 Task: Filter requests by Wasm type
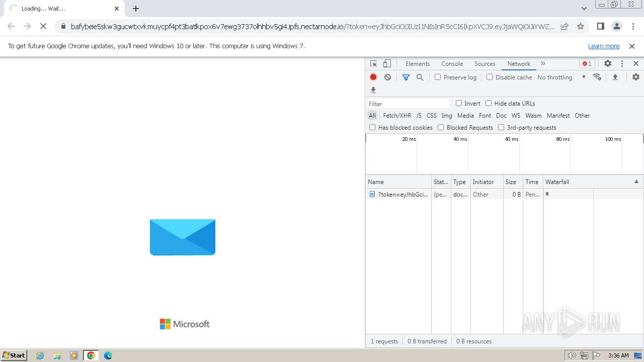click(x=533, y=116)
